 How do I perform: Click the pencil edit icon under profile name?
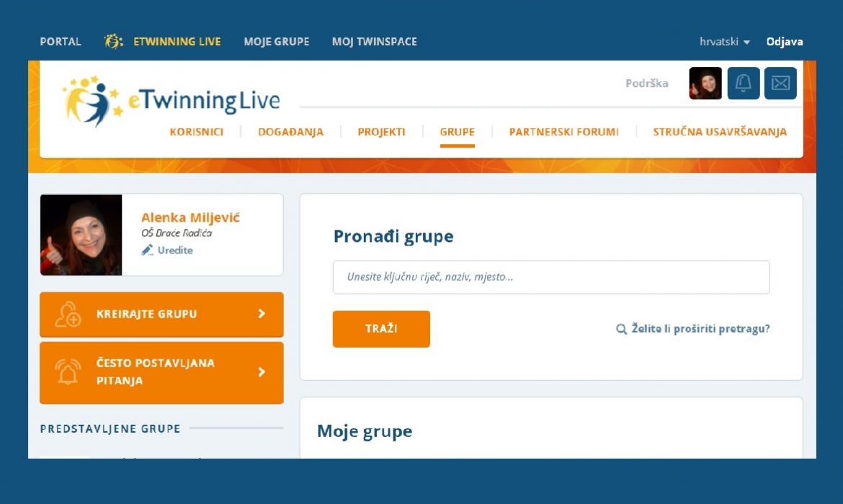pos(147,250)
